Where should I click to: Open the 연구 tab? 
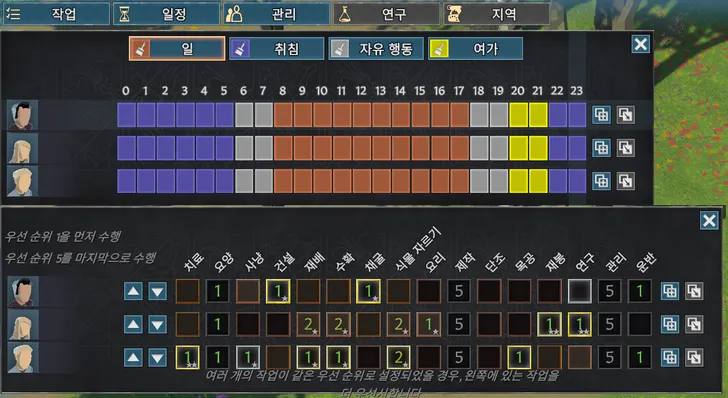[386, 14]
